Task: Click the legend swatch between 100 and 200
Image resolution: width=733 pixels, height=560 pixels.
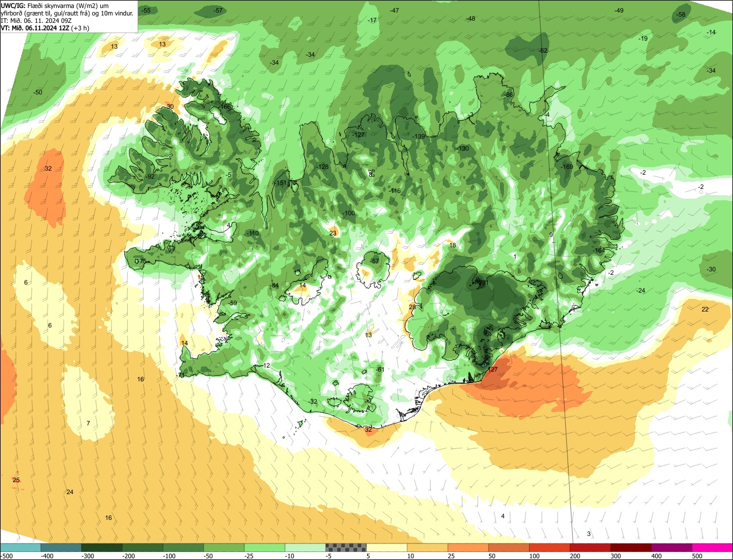Action: click(549, 547)
